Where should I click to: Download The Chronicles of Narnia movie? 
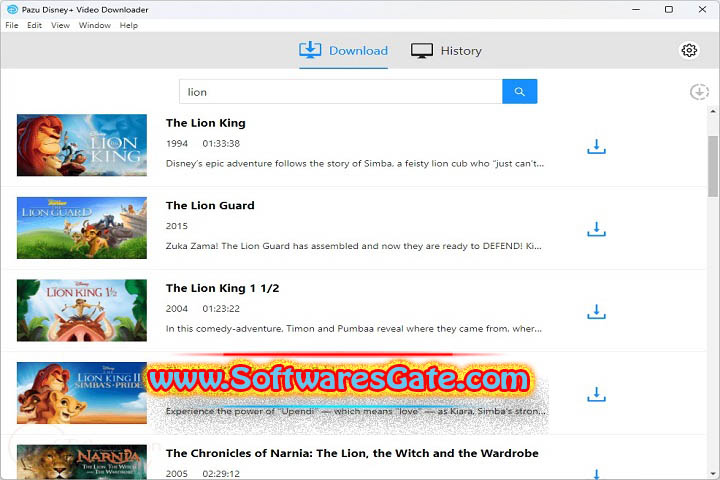[x=596, y=474]
